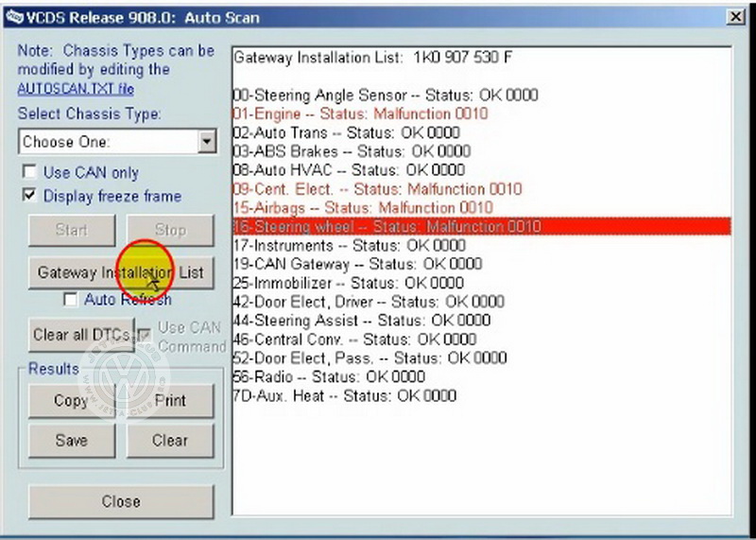Click Gateway Installation List button
The width and height of the screenshot is (756, 540).
click(121, 272)
